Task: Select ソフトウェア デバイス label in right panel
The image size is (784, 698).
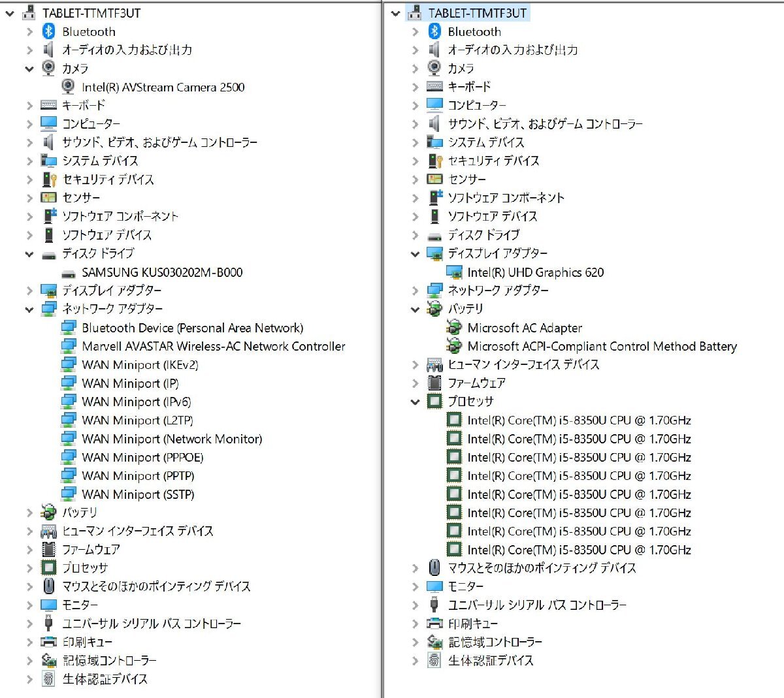Action: click(493, 216)
